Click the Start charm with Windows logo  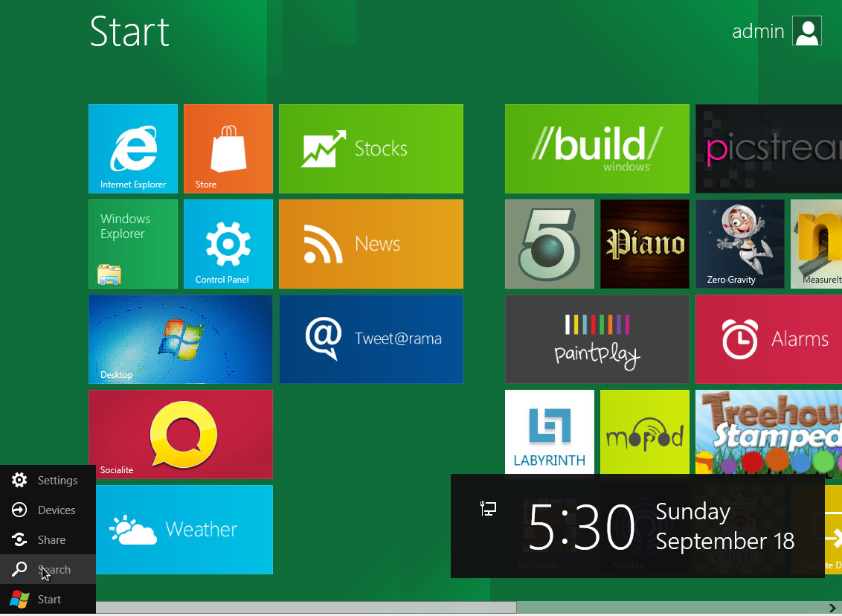pos(48,600)
